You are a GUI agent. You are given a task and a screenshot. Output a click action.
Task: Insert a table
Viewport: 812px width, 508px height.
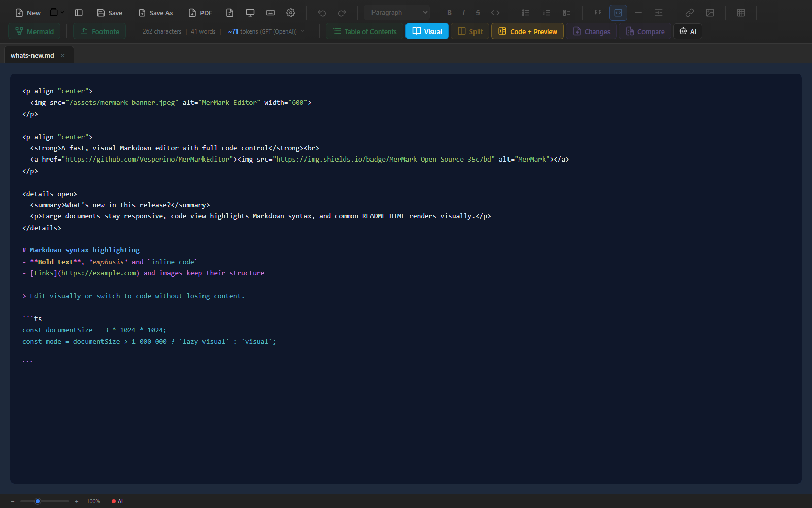[x=741, y=13]
